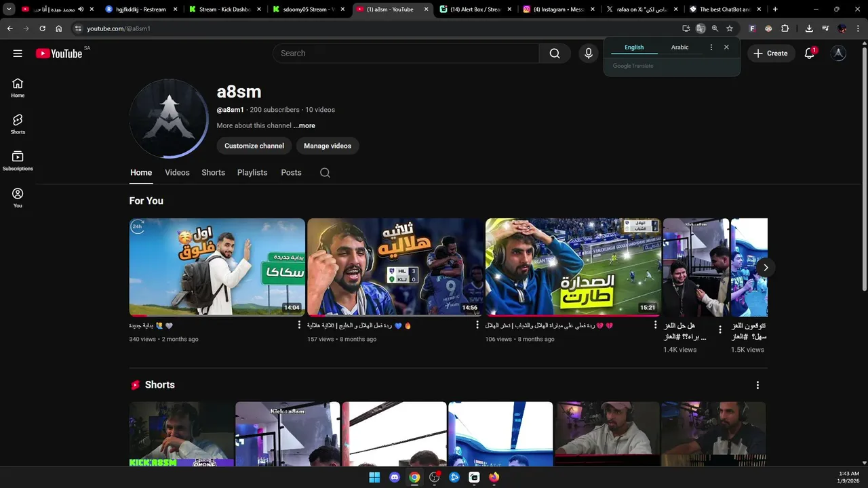Switch to the Videos tab

(177, 173)
